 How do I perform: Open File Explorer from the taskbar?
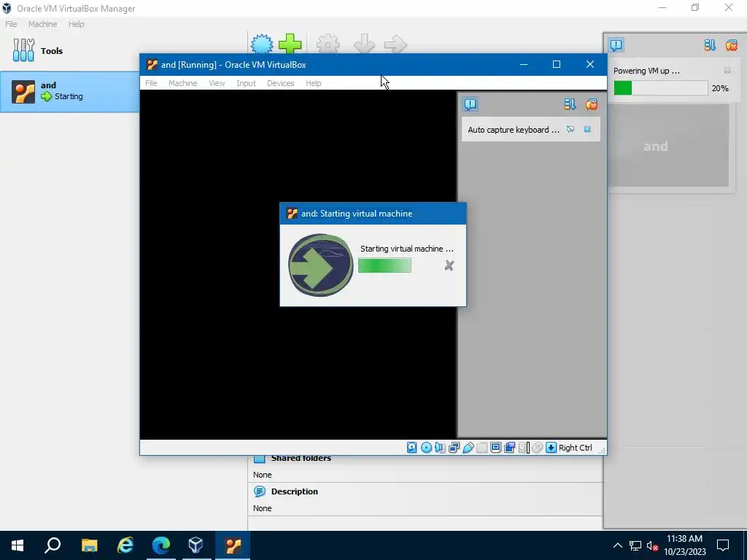89,545
